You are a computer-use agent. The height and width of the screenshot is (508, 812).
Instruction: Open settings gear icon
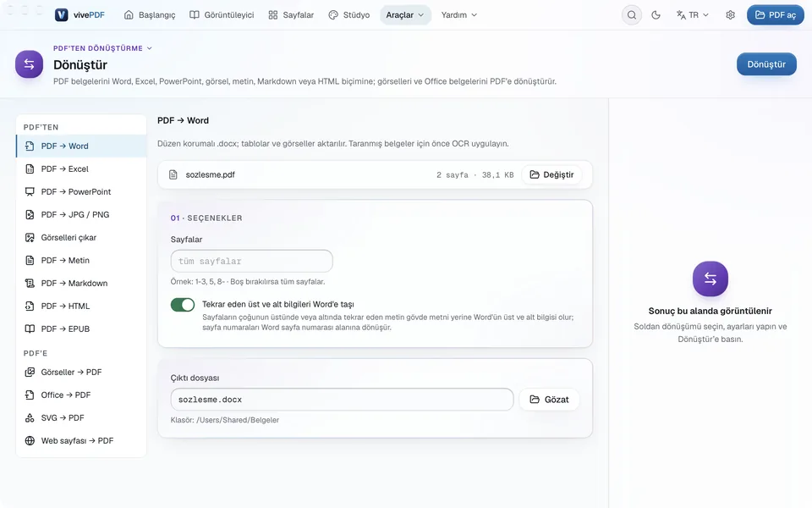[x=730, y=15]
